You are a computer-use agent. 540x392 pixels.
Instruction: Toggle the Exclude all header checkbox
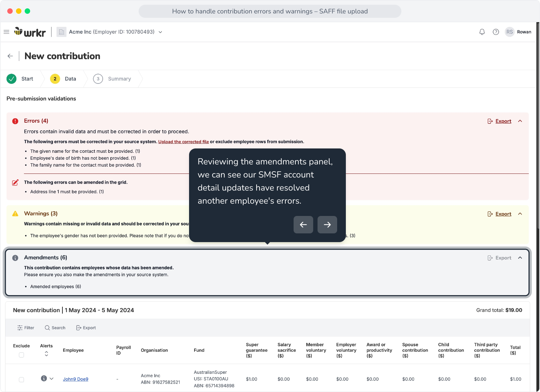21,355
